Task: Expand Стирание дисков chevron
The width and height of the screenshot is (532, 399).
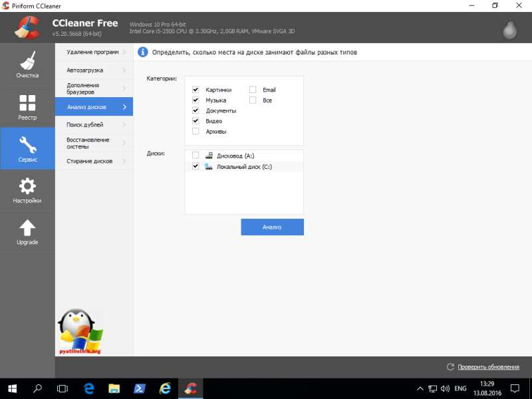Action: click(124, 161)
